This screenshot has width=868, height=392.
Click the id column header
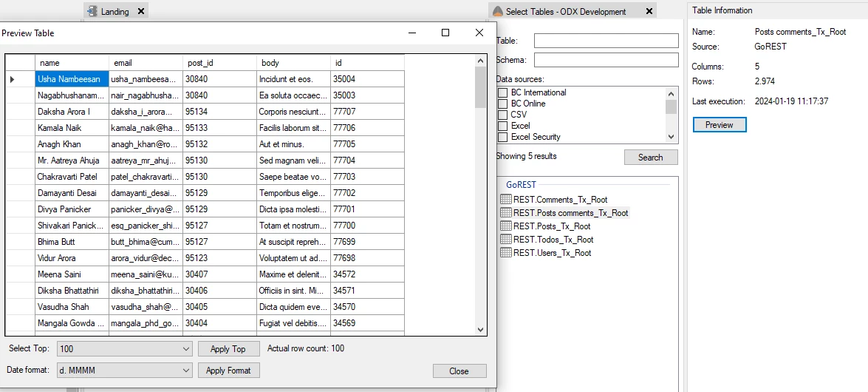coord(368,63)
